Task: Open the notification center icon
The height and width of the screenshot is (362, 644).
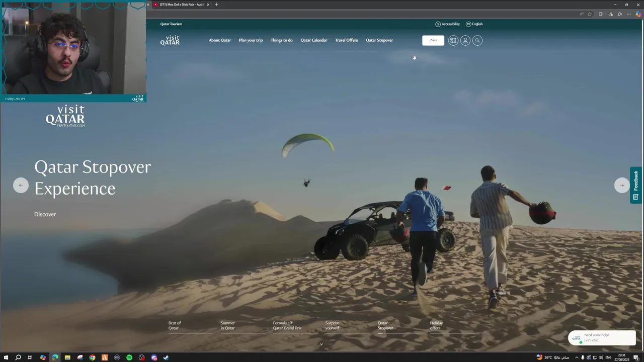Action: (636, 357)
